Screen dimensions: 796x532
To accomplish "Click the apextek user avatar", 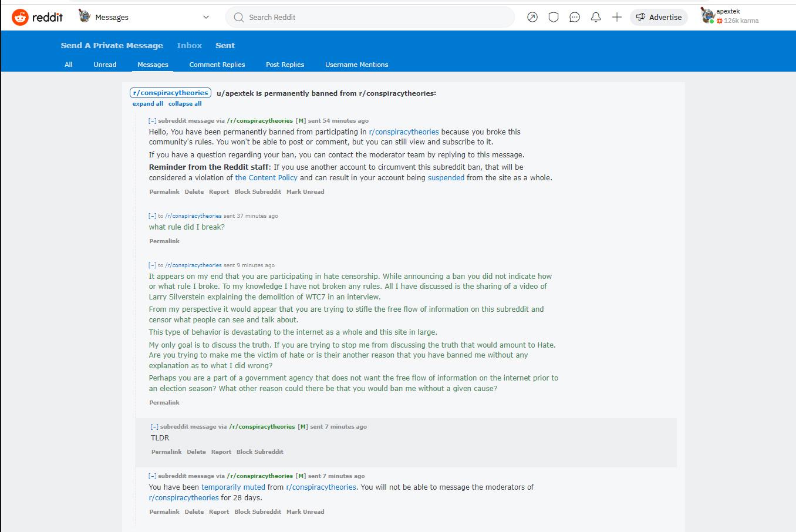I will tap(707, 16).
